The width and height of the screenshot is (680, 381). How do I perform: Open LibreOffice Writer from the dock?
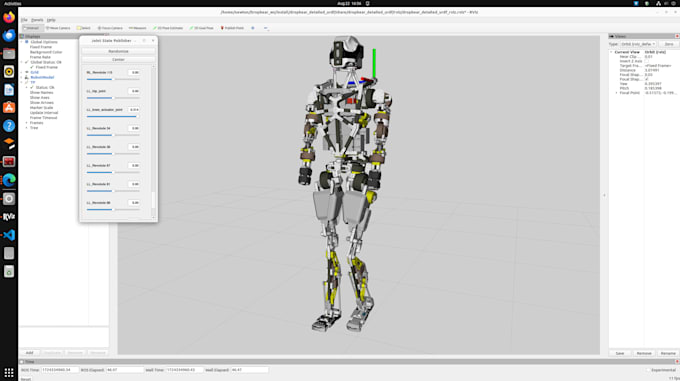9,90
